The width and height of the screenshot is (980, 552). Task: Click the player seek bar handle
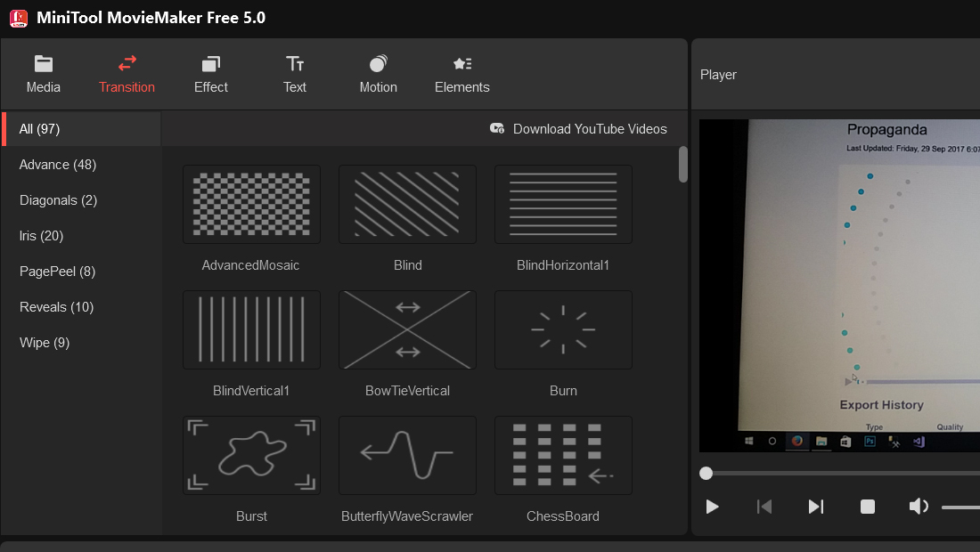pyautogui.click(x=706, y=474)
